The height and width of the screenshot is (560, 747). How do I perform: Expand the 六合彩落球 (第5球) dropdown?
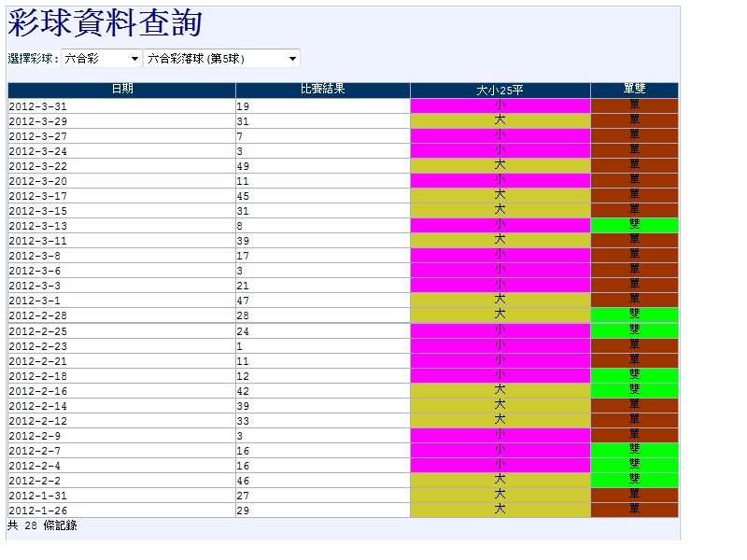click(221, 59)
